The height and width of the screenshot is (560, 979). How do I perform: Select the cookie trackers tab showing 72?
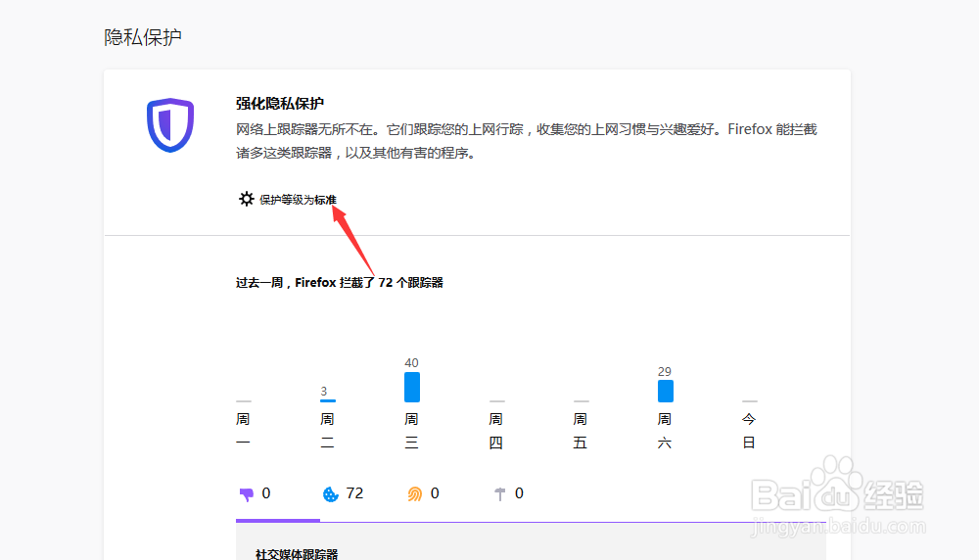[343, 494]
